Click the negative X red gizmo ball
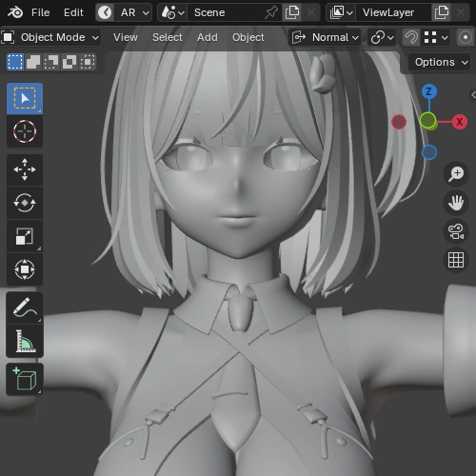The height and width of the screenshot is (476, 476). (x=399, y=122)
